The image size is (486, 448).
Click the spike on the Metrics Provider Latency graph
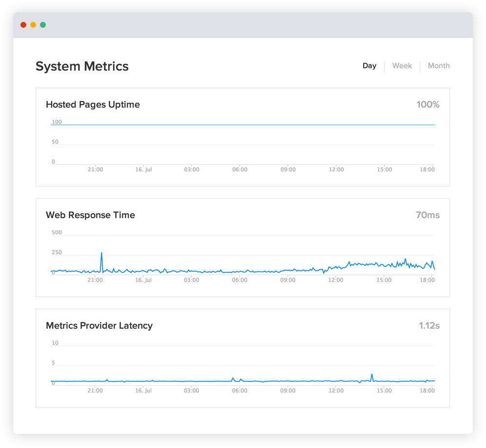pos(371,375)
